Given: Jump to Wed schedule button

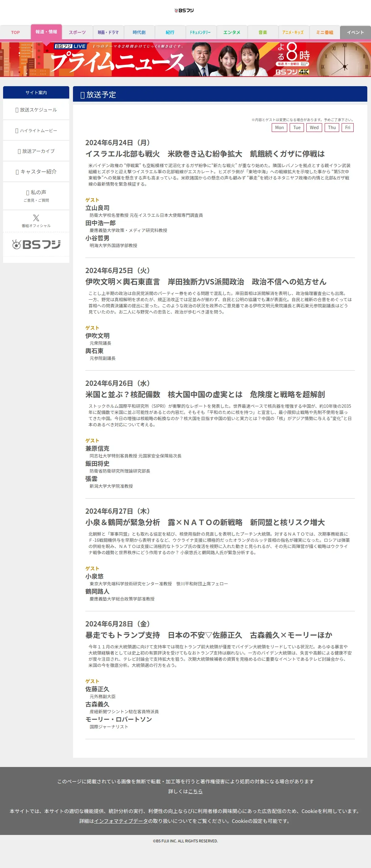Looking at the screenshot, I should pos(314,127).
